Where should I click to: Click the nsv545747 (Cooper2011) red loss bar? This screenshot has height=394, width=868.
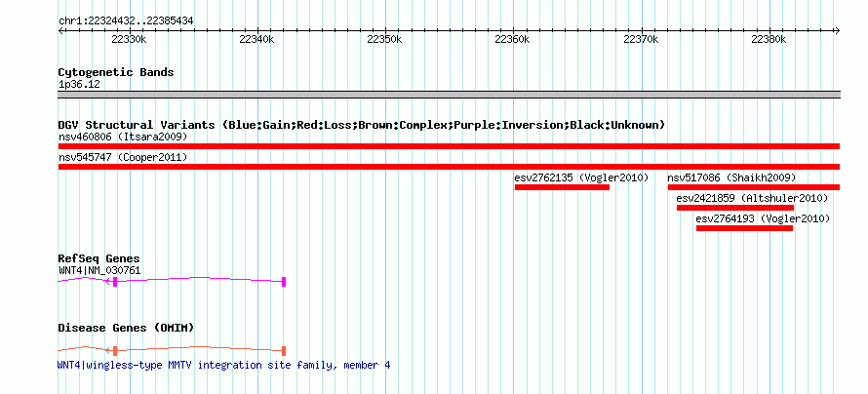pos(449,167)
